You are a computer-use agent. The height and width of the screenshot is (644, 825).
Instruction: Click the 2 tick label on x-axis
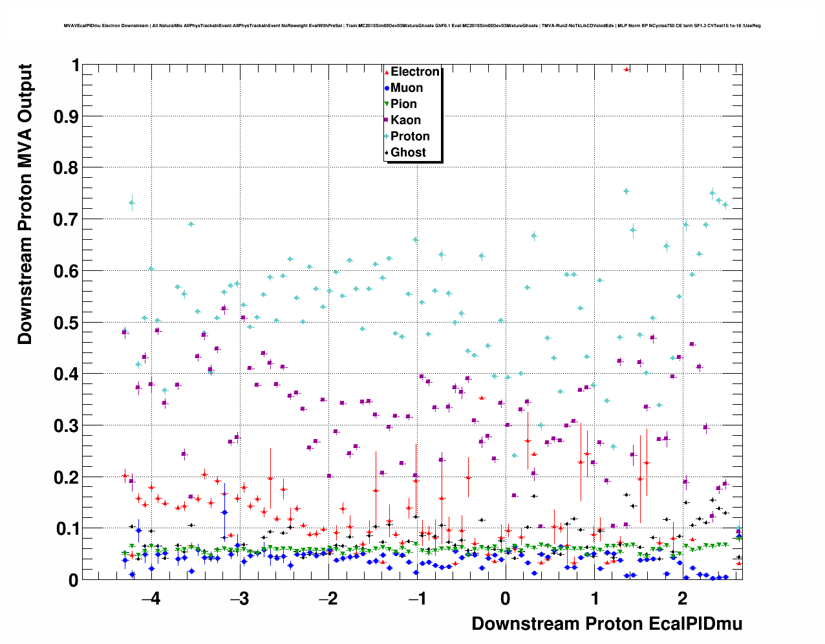tap(683, 599)
